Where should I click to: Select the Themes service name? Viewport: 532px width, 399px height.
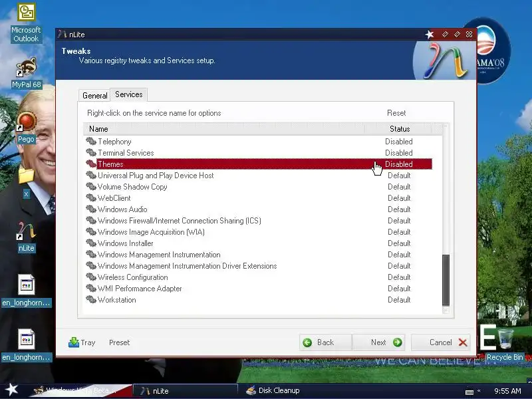point(110,164)
